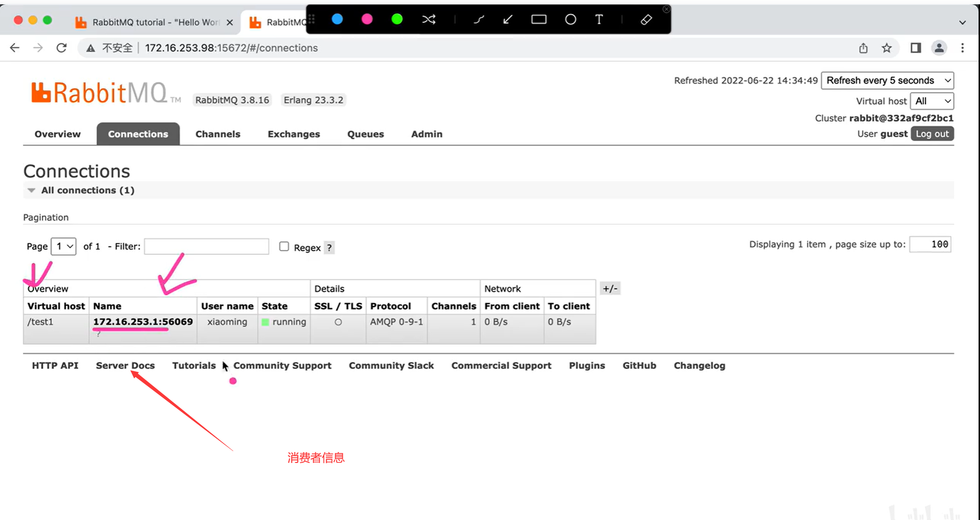Choose the eraser tool in annotation bar
This screenshot has width=980, height=520.
[x=646, y=19]
